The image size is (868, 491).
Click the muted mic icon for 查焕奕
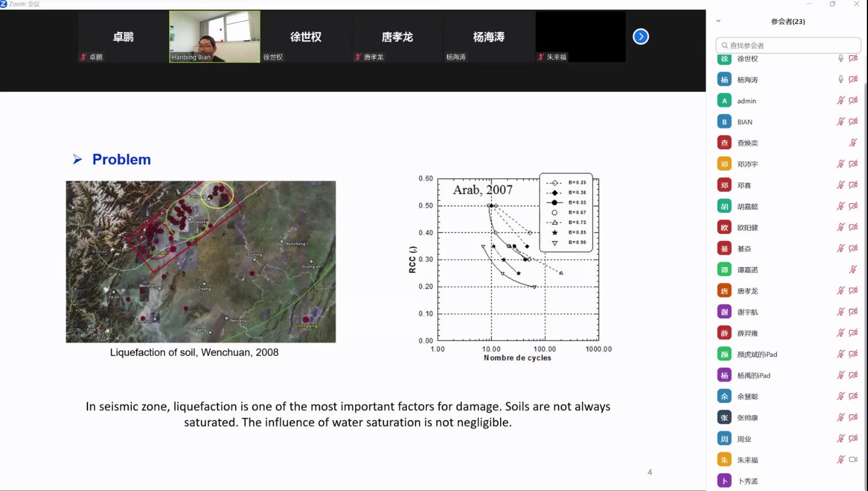coord(853,143)
